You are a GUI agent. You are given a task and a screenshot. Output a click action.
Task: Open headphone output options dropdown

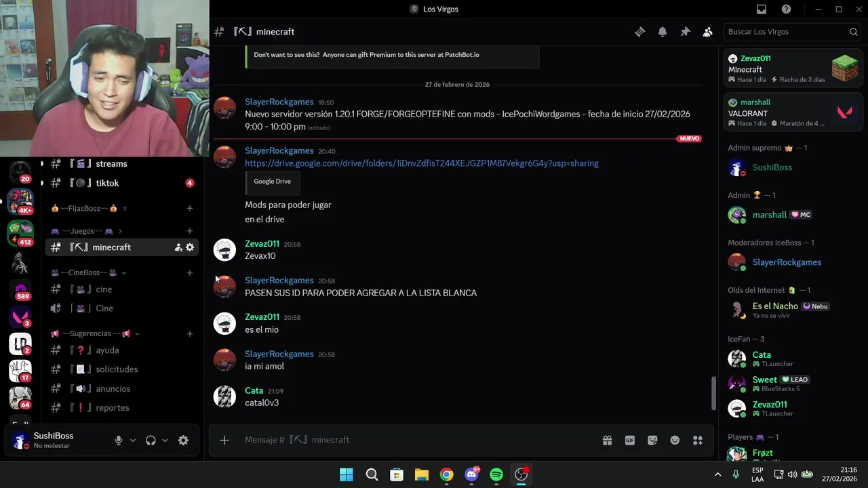tap(165, 441)
